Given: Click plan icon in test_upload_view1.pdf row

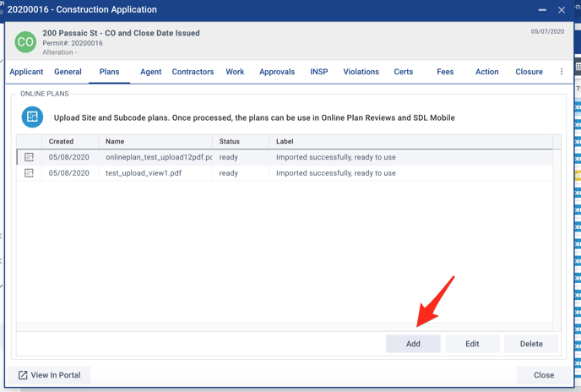Looking at the screenshot, I should pos(29,173).
